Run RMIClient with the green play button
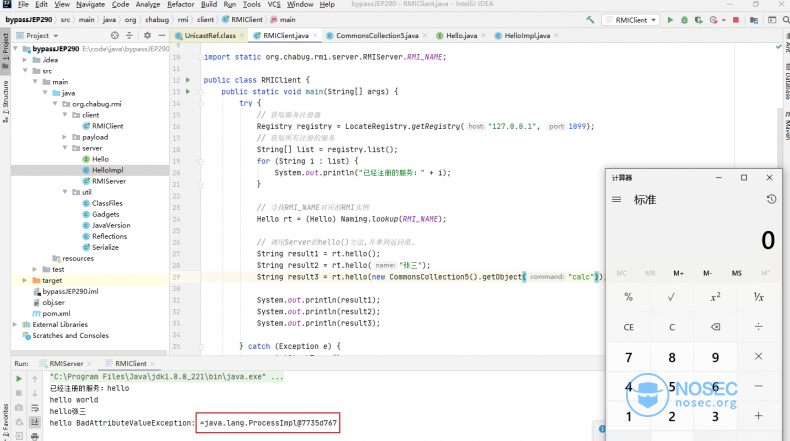The image size is (790, 441). pyautogui.click(x=670, y=20)
